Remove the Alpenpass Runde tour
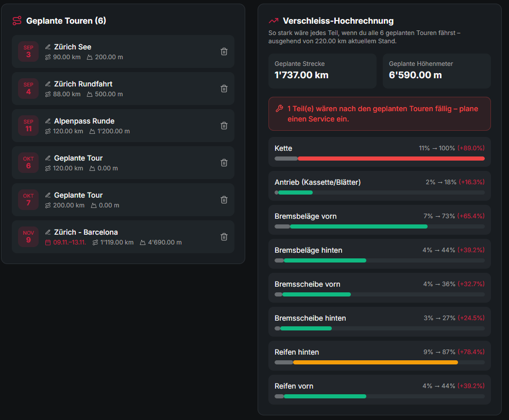The height and width of the screenshot is (420, 509). [224, 126]
